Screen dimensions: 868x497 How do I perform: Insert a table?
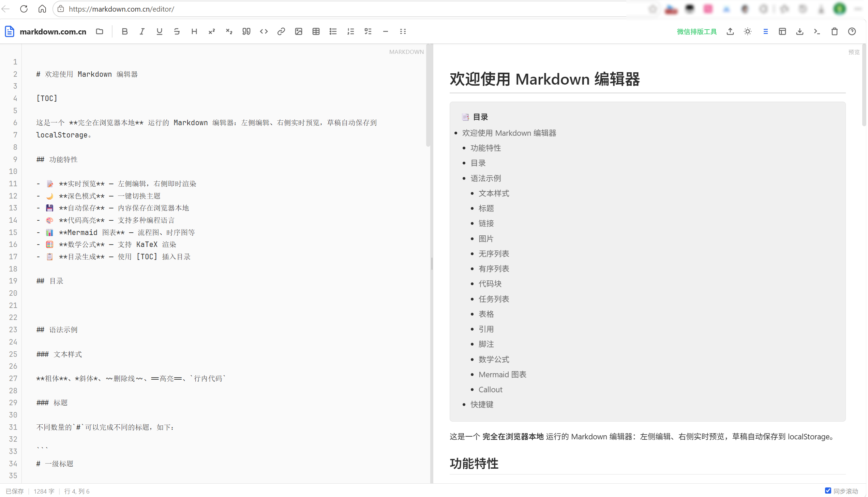[316, 31]
